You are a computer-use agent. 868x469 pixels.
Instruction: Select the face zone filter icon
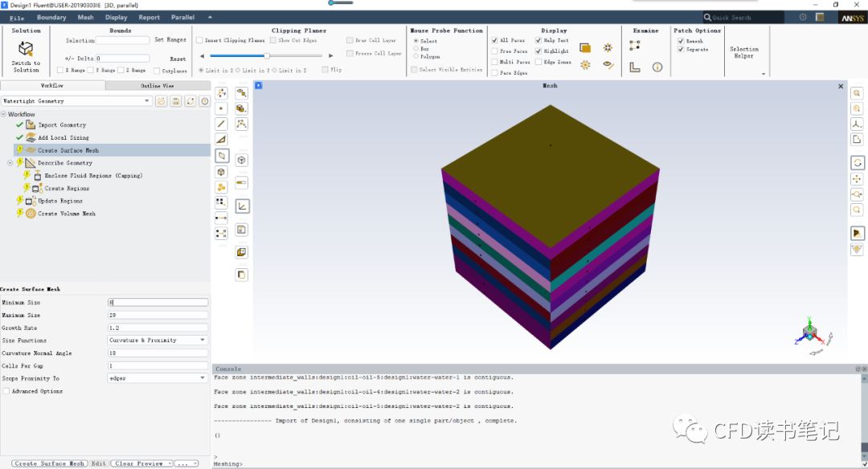(222, 156)
